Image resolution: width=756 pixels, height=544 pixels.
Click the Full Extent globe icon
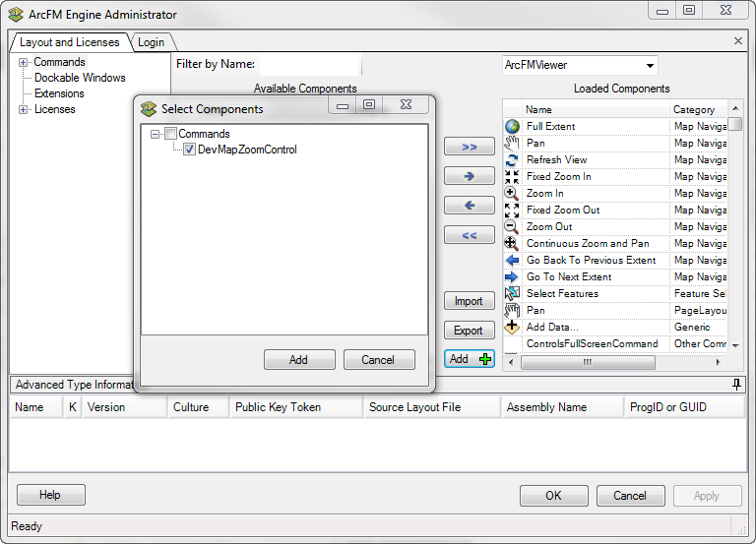pyautogui.click(x=512, y=126)
